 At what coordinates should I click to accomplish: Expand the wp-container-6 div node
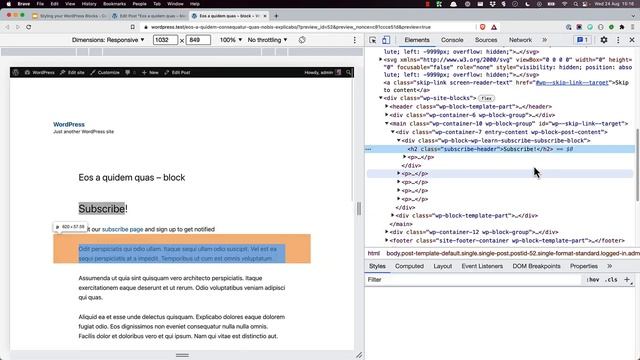(x=387, y=115)
